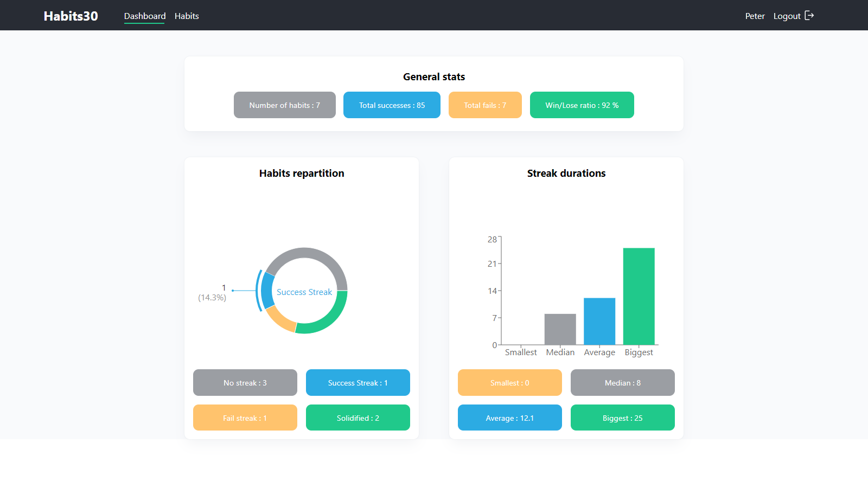Click the Logout text link
The width and height of the screenshot is (868, 488).
tap(787, 16)
